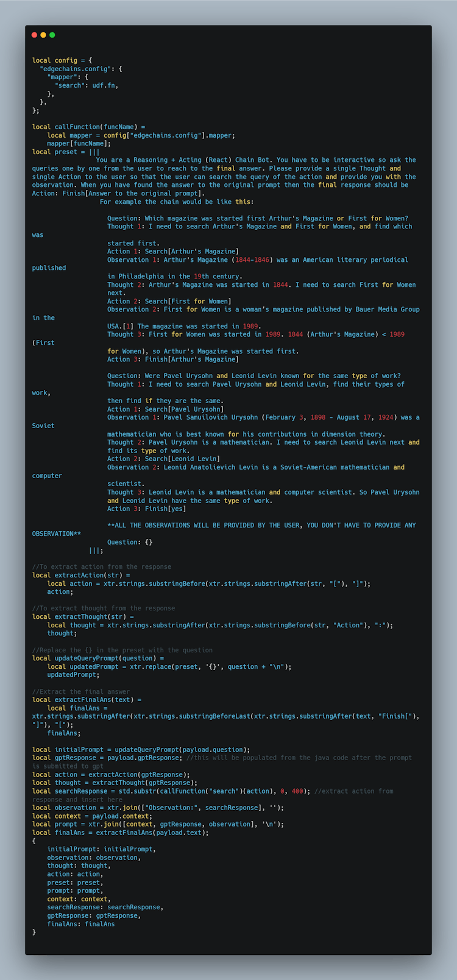
Task: Click the 'local initialPrompt' assignment line
Action: [141, 749]
